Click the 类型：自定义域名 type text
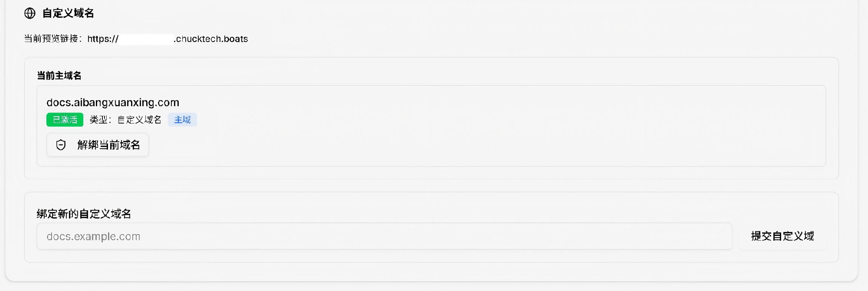Screen dimensions: 868x291 [125, 120]
